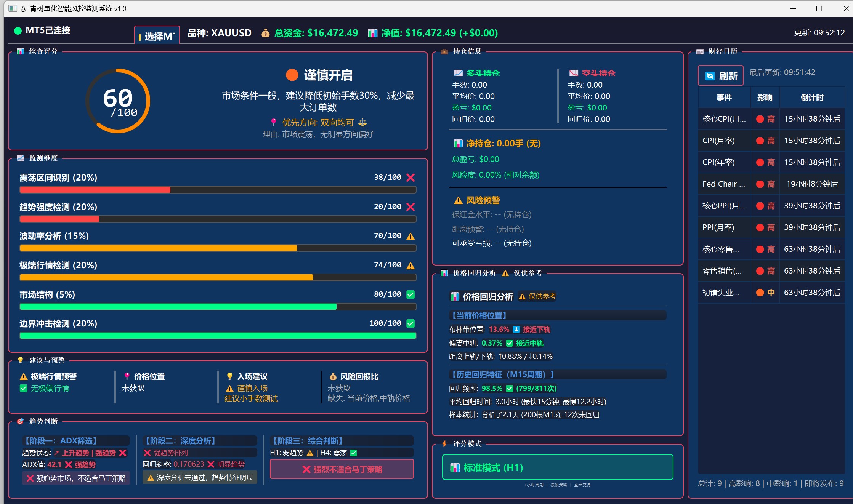The image size is (853, 504).
Task: Click the 19小时8分钟后 countdown cell
Action: (x=812, y=184)
